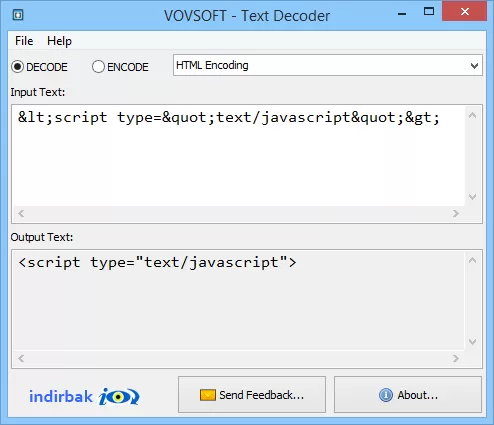Open the File menu

tap(24, 41)
